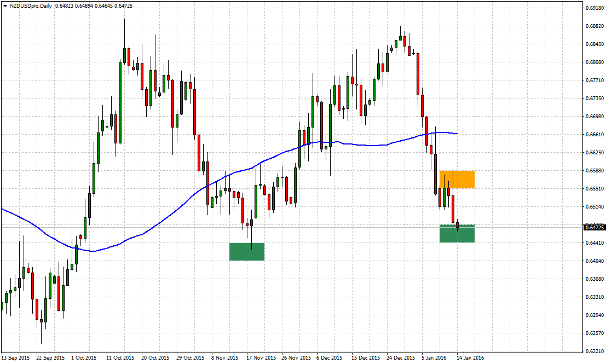Click the 0.67350 price level label
Image resolution: width=606 pixels, height=364 pixels.
click(595, 99)
